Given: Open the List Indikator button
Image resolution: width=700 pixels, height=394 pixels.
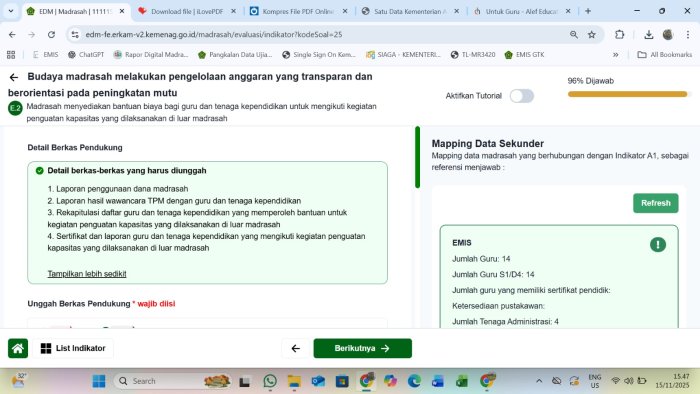Looking at the screenshot, I should click(73, 348).
